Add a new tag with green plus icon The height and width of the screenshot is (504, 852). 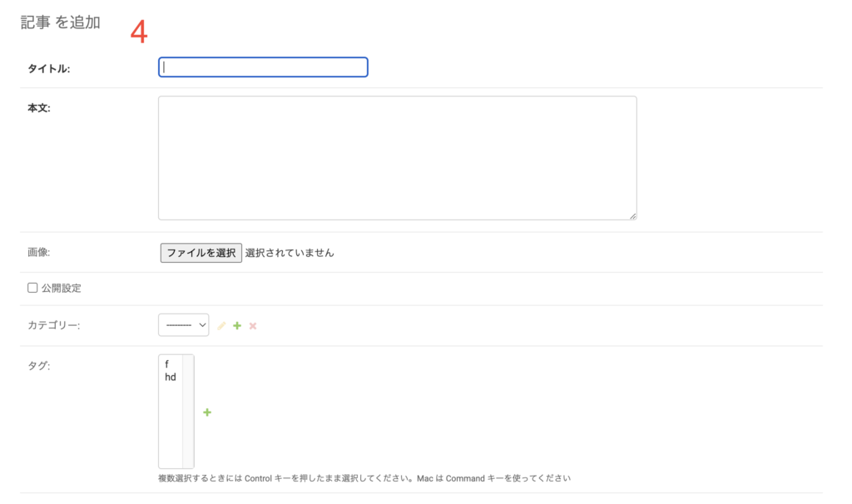pos(207,413)
